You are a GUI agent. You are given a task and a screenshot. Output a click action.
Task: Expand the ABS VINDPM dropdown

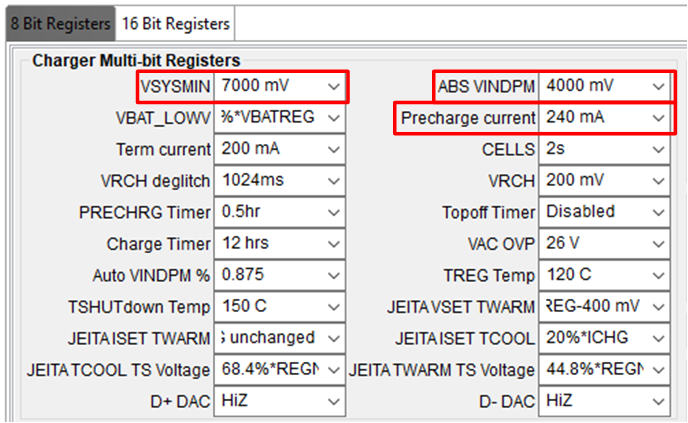(x=605, y=87)
